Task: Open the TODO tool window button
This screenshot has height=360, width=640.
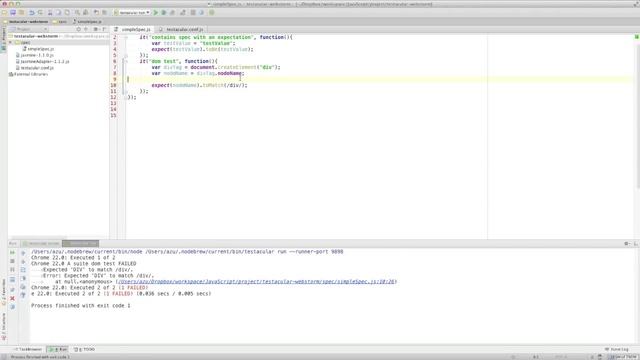Action: (84, 349)
